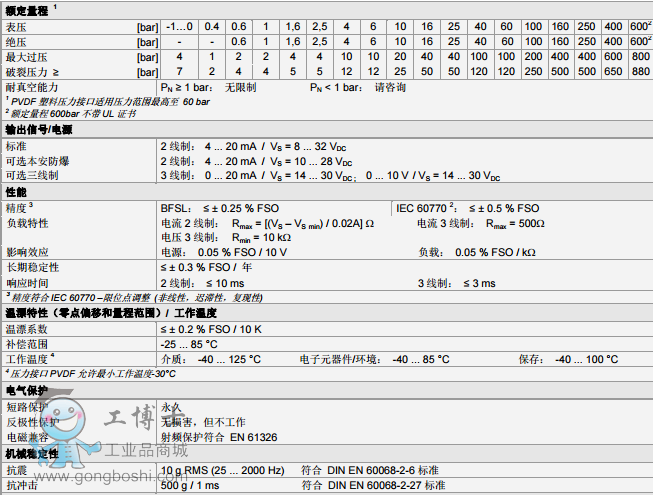Click the -1...0 cell in 表压 row
The width and height of the screenshot is (653, 495).
[x=179, y=27]
